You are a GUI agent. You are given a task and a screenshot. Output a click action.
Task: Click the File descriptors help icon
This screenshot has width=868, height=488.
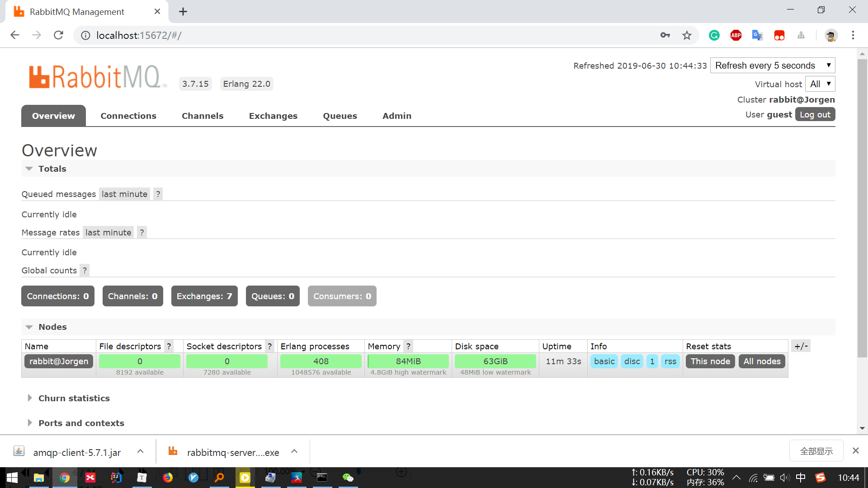[169, 347]
